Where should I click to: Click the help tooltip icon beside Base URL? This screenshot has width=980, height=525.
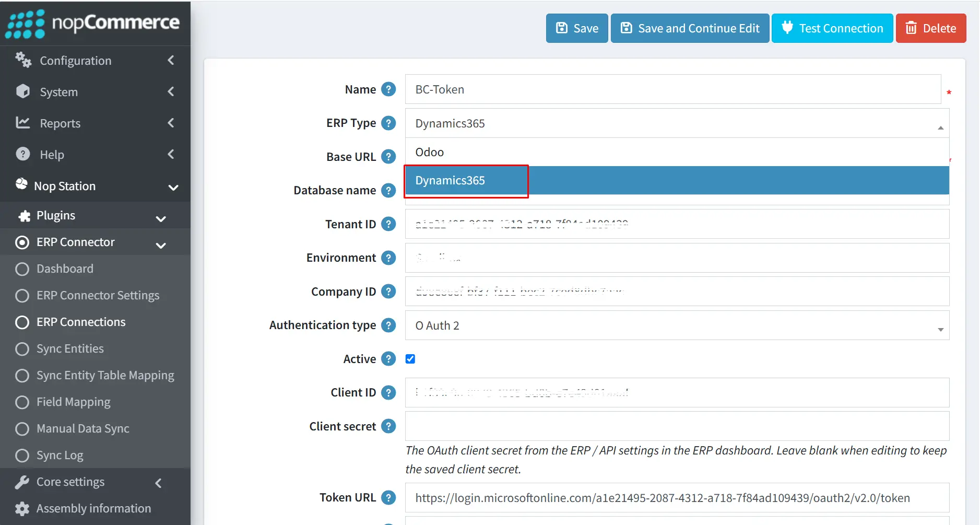[388, 157]
